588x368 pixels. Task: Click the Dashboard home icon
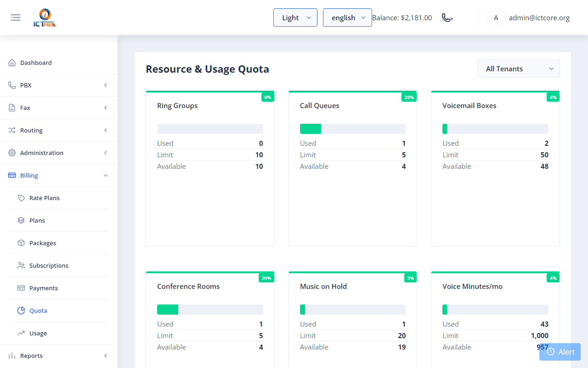click(12, 63)
